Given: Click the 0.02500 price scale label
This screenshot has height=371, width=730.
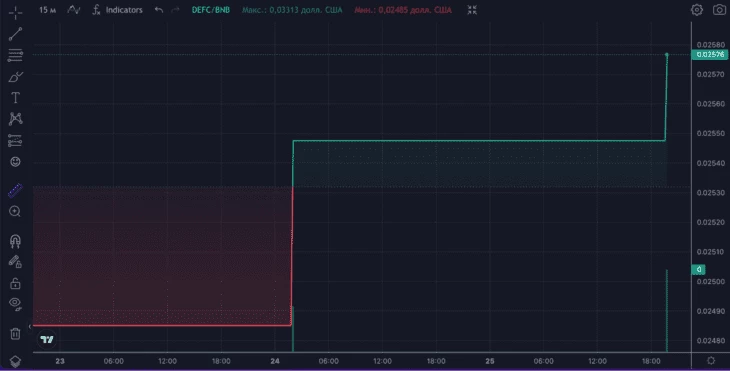Looking at the screenshot, I should [710, 281].
